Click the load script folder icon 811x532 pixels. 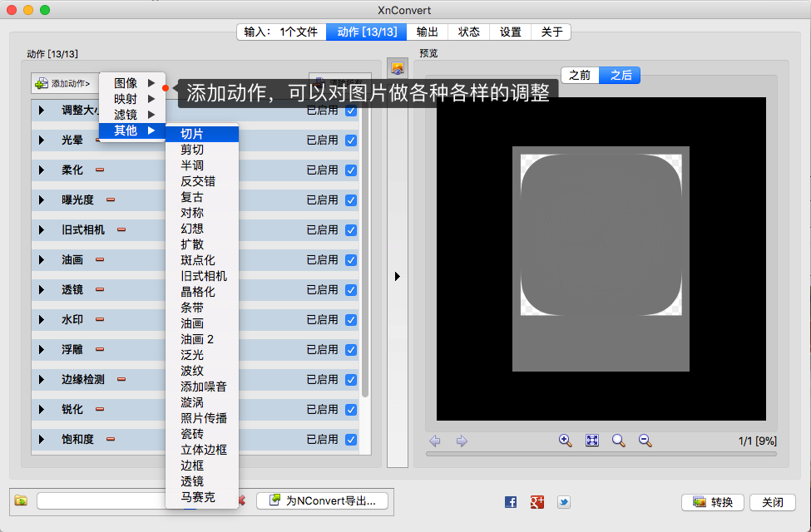click(x=21, y=500)
